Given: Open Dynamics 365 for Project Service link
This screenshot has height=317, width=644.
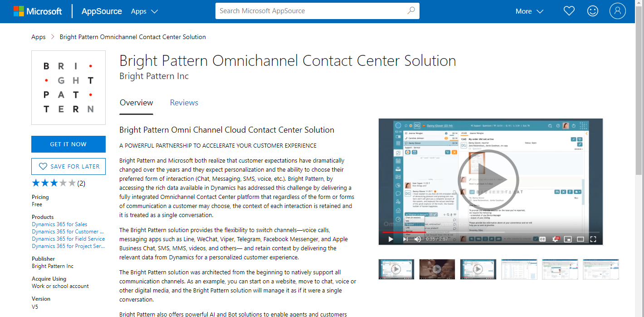Looking at the screenshot, I should (x=68, y=246).
